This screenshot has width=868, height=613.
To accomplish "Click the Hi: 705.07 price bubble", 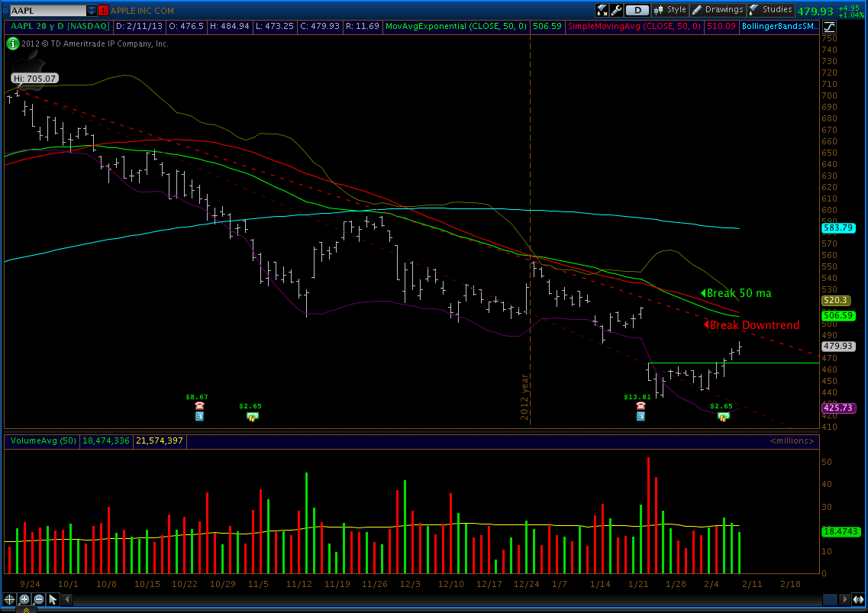I will coord(34,79).
